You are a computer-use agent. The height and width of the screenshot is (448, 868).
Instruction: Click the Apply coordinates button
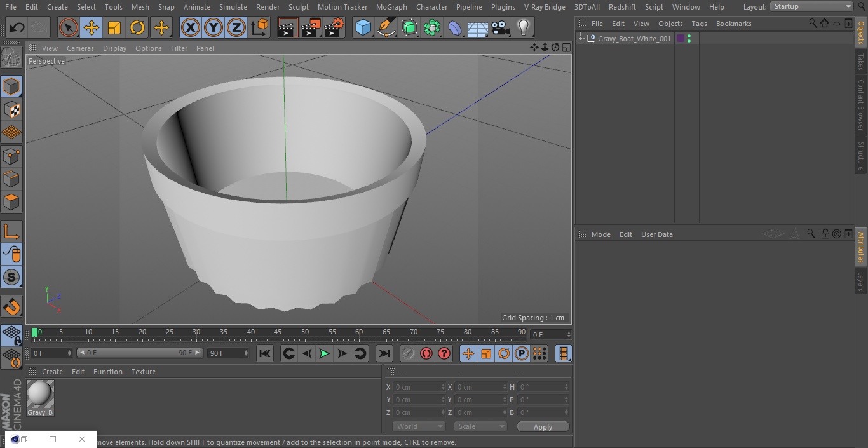(x=543, y=426)
